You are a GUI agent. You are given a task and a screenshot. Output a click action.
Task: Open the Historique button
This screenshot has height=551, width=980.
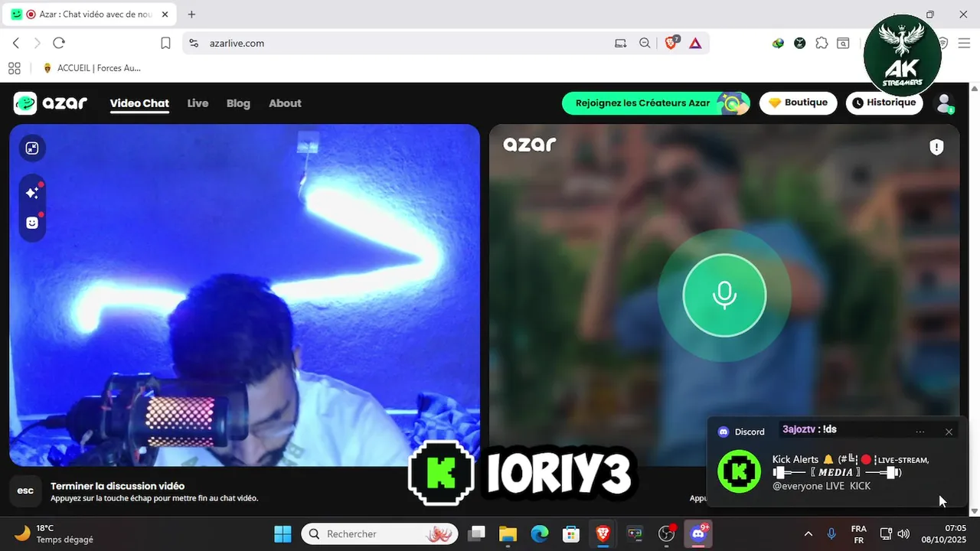click(x=884, y=103)
